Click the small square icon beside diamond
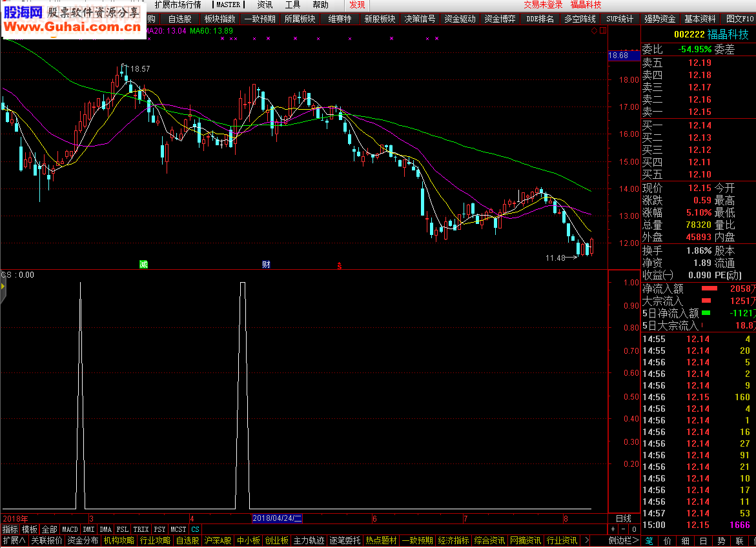This screenshot has width=756, height=548. tap(603, 30)
